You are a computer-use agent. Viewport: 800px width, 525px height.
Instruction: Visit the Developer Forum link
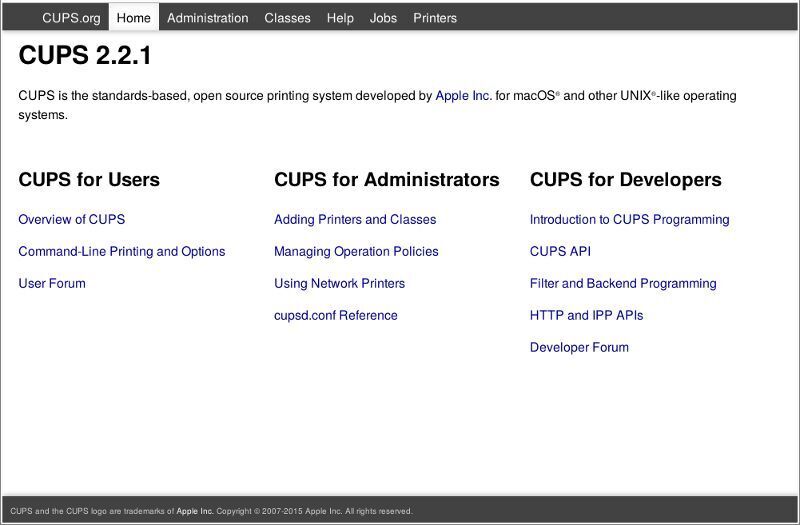point(579,347)
